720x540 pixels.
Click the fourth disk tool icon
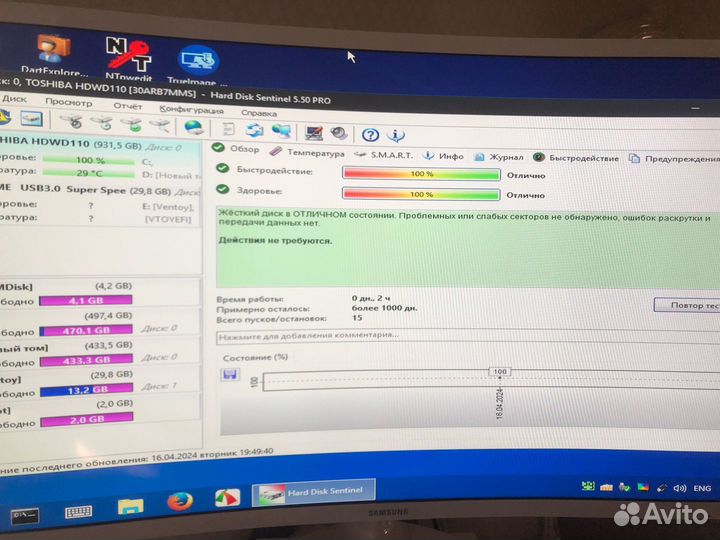click(x=160, y=125)
